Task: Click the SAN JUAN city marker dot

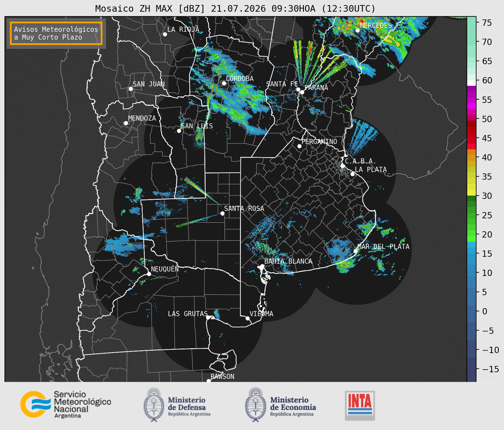Action: click(131, 89)
